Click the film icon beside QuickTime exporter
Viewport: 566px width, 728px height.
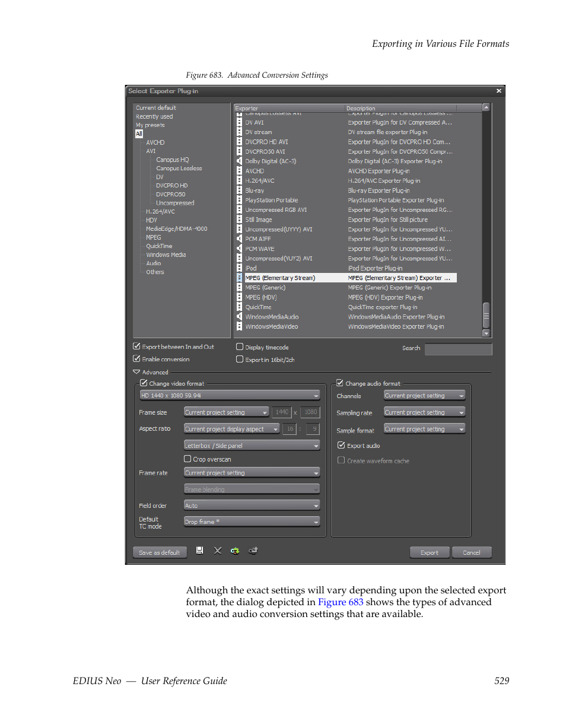click(239, 307)
